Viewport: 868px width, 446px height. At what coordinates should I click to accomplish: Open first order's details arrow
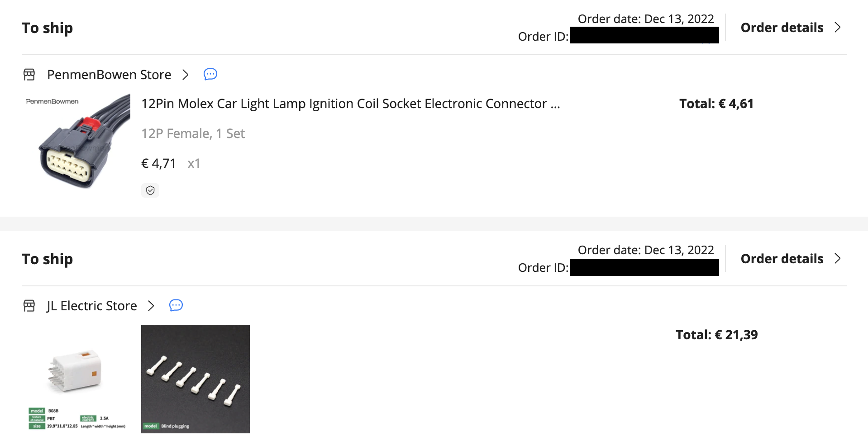click(838, 28)
